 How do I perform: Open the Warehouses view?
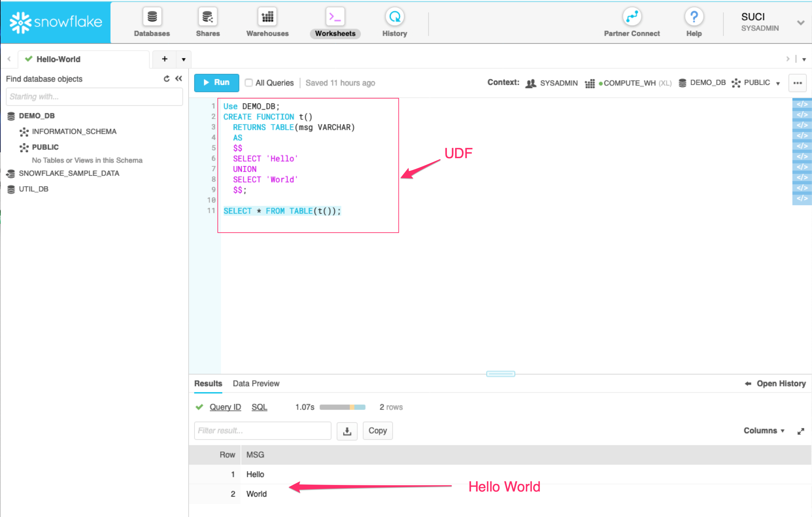pos(267,22)
